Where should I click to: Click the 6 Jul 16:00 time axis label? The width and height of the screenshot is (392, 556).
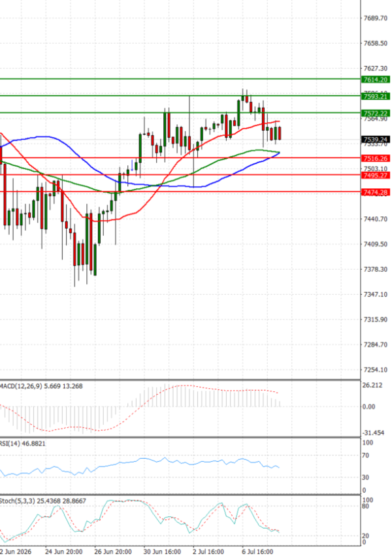tap(257, 551)
